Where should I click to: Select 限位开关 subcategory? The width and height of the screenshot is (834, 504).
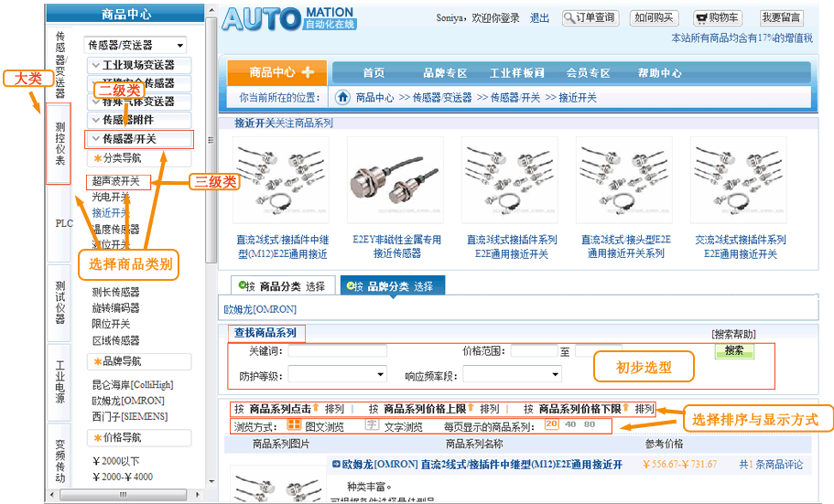111,323
